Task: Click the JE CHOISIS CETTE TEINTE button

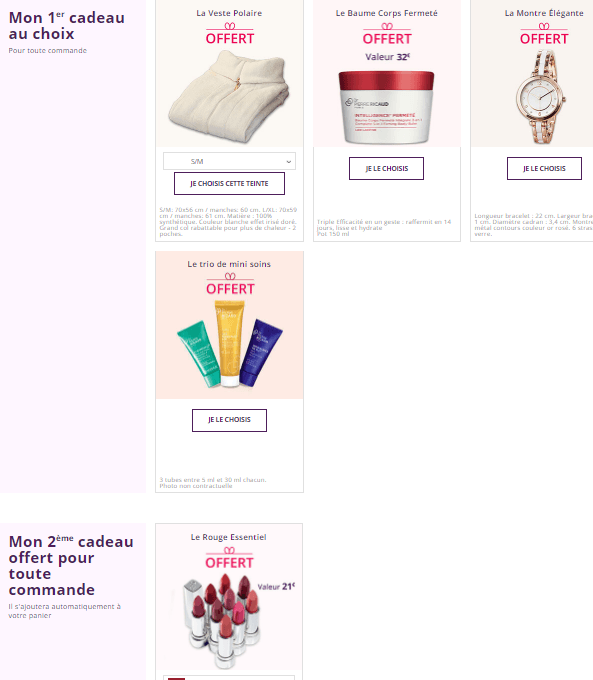Action: click(229, 183)
